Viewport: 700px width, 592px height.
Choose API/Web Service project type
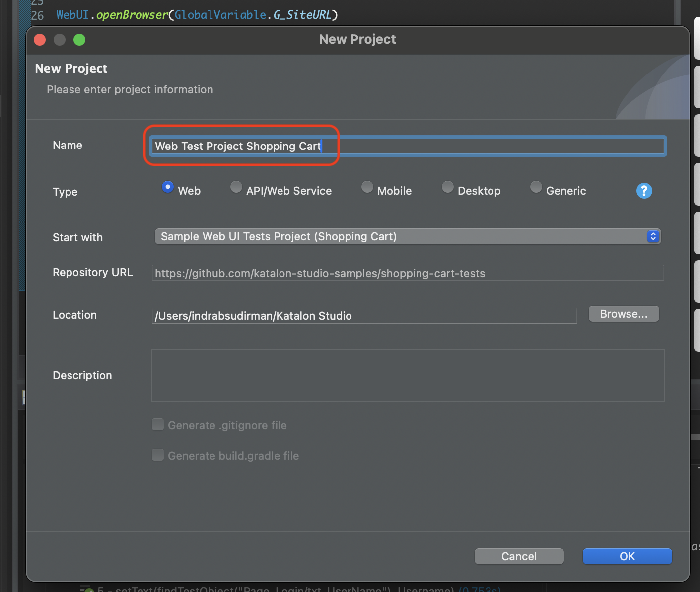pos(236,187)
